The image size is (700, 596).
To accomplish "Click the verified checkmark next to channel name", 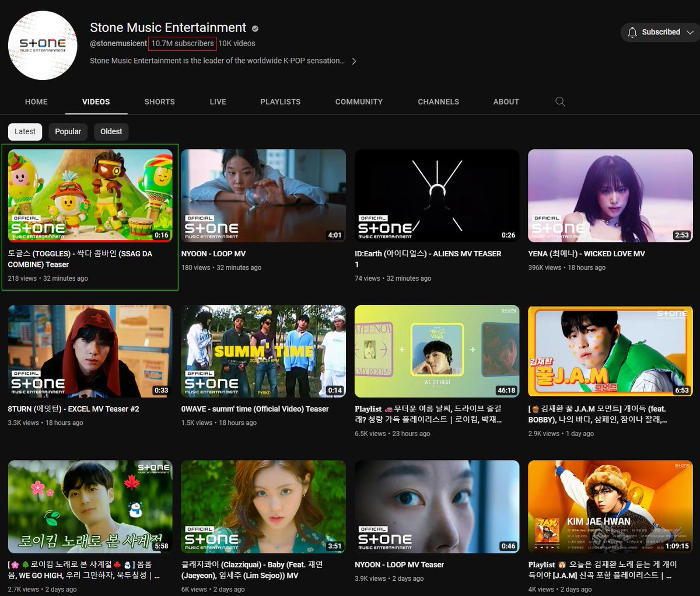I will click(254, 27).
